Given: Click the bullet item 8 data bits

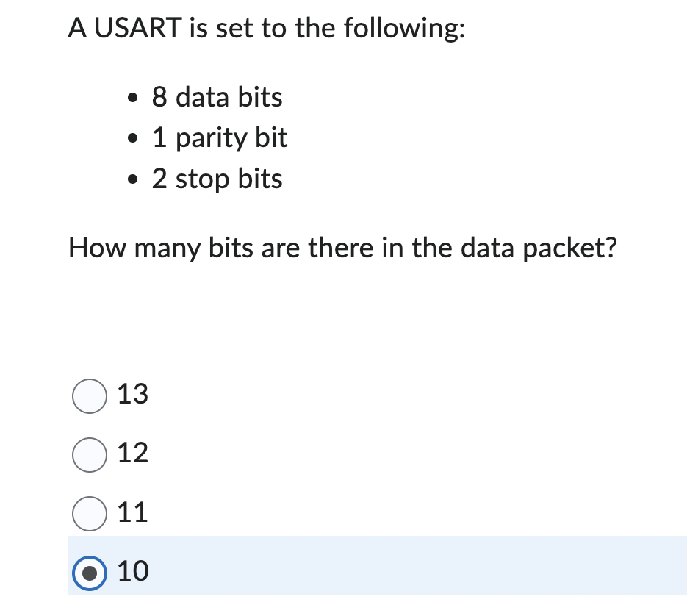Looking at the screenshot, I should pos(216,97).
